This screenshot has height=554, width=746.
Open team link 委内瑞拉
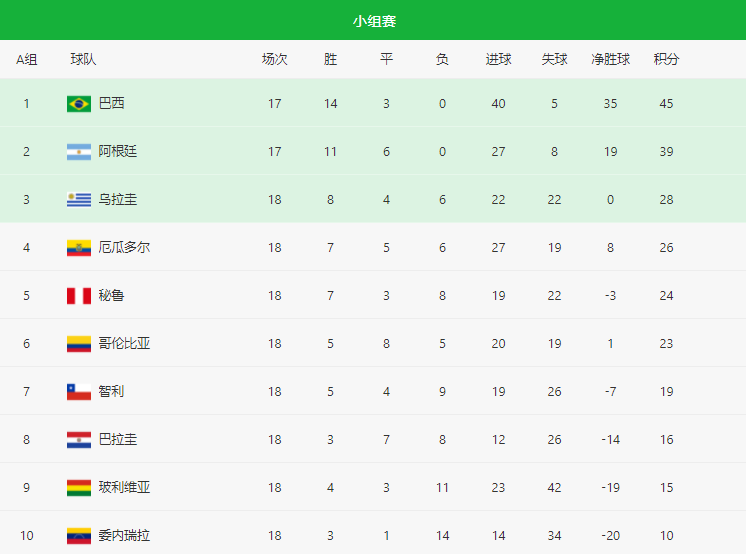(x=124, y=535)
